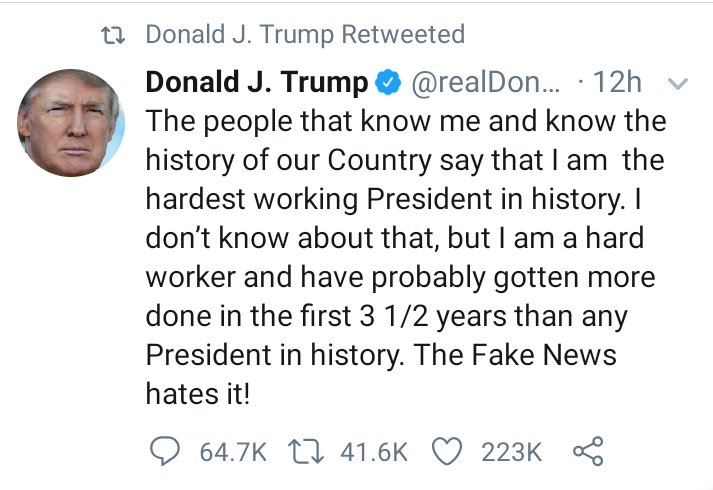This screenshot has height=490, width=713.
Task: Click the 64.7K reply count
Action: point(232,452)
